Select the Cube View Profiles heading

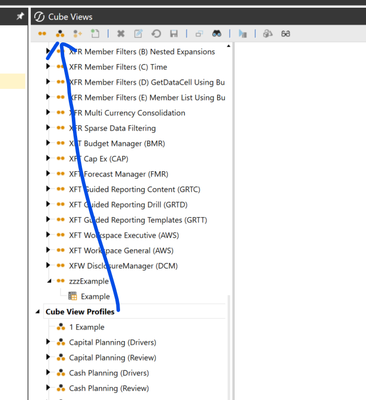click(80, 312)
